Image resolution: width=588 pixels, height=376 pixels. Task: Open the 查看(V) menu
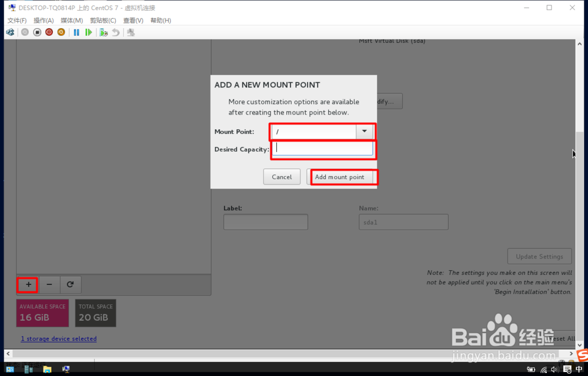tap(133, 20)
